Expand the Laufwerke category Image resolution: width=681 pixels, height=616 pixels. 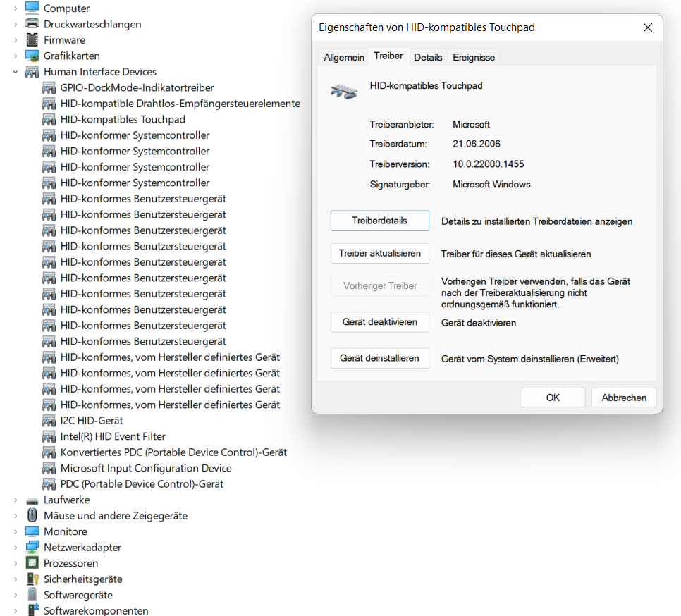coord(16,500)
